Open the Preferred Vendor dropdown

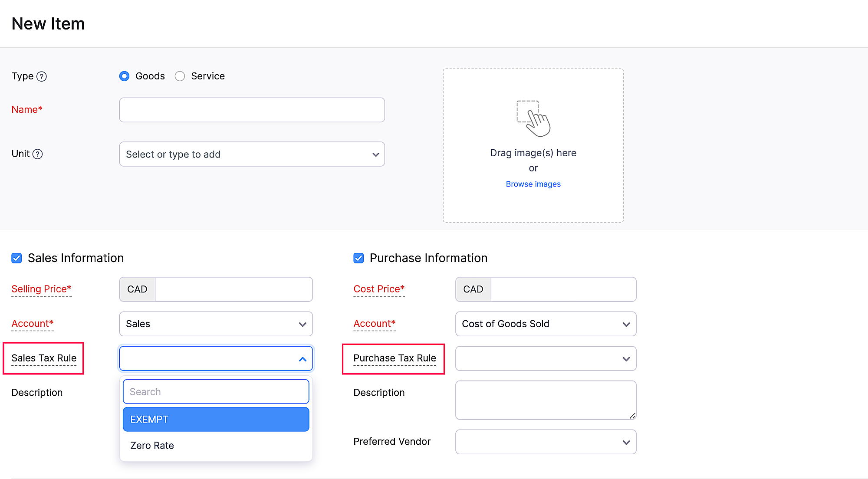546,442
